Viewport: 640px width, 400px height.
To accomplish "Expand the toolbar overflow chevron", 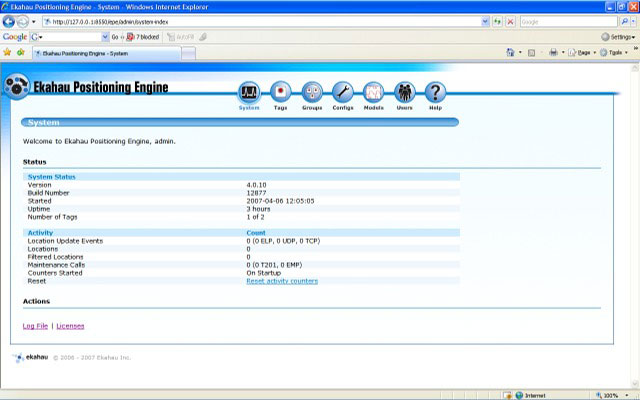I will point(636,48).
